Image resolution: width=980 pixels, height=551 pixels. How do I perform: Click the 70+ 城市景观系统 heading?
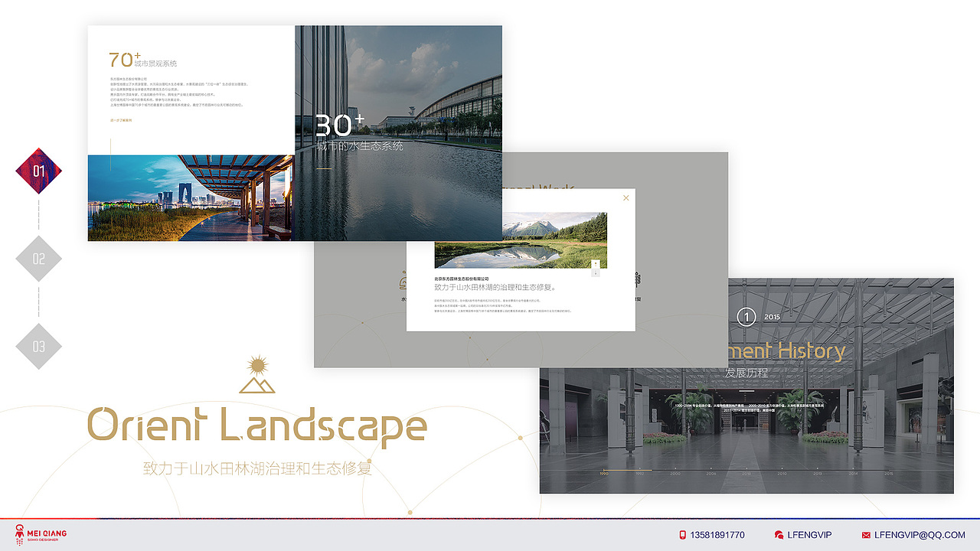pyautogui.click(x=143, y=60)
